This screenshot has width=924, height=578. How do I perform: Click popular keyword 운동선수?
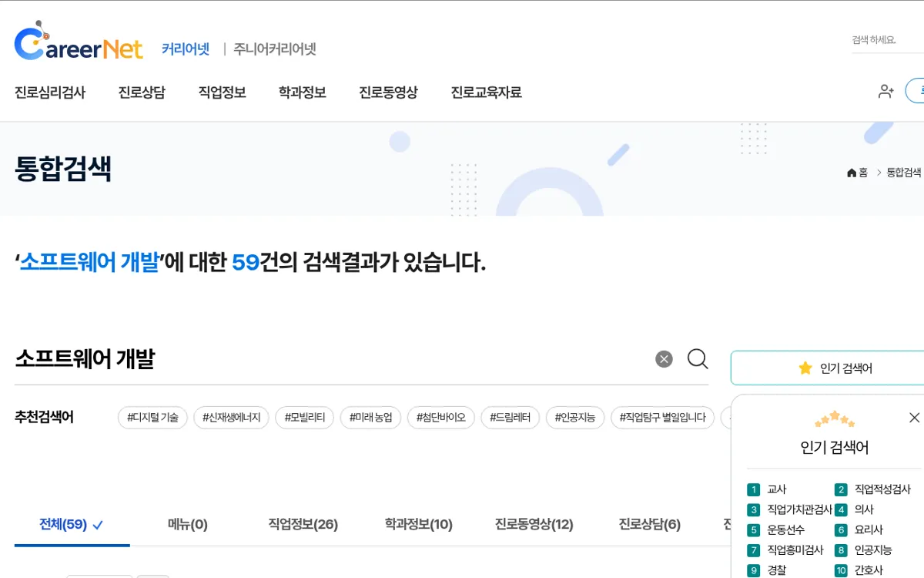(786, 529)
